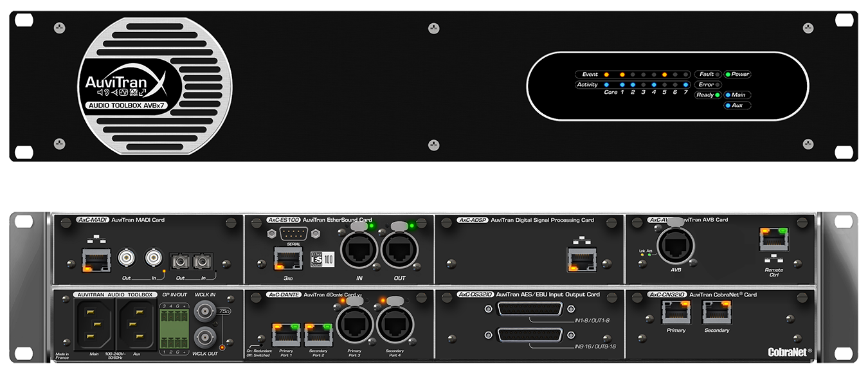Click the Activity LED above Core
868x373 pixels.
[606, 85]
